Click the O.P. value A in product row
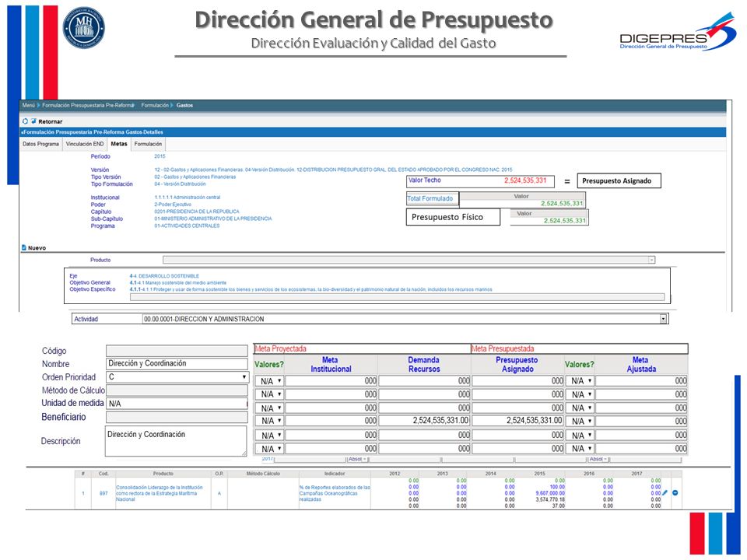This screenshot has width=747, height=560. click(x=219, y=493)
